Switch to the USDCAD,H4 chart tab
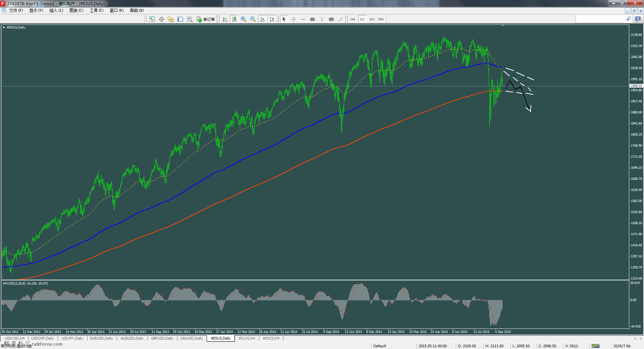The height and width of the screenshot is (349, 644). (14, 338)
